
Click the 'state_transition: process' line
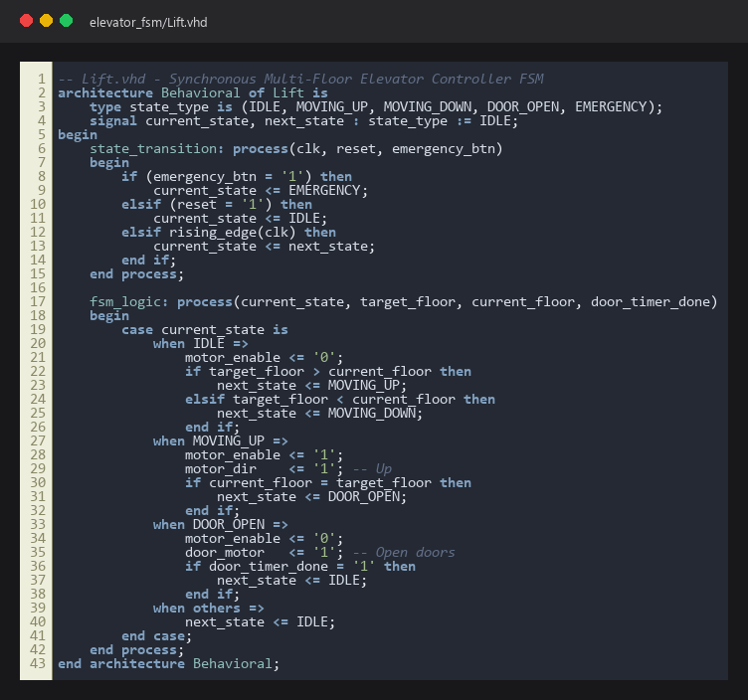[295, 149]
